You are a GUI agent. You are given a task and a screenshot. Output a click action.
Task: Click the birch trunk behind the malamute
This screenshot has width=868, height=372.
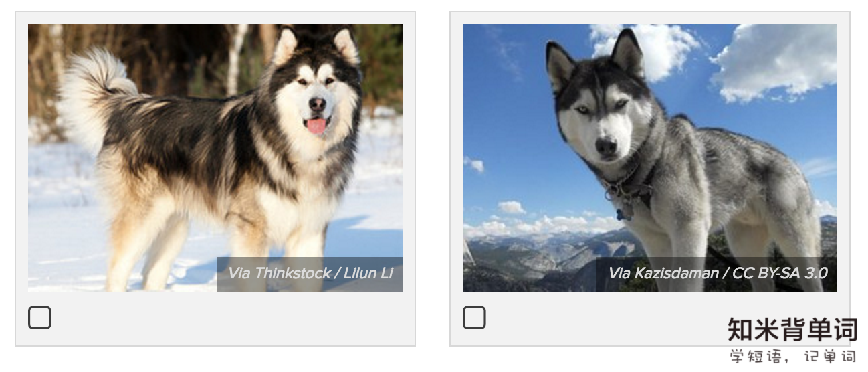coord(237,59)
